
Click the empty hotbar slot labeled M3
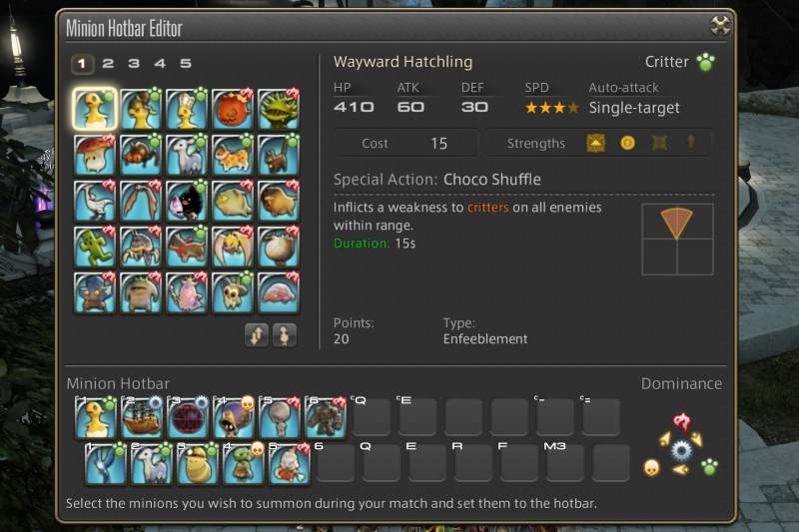tap(564, 462)
